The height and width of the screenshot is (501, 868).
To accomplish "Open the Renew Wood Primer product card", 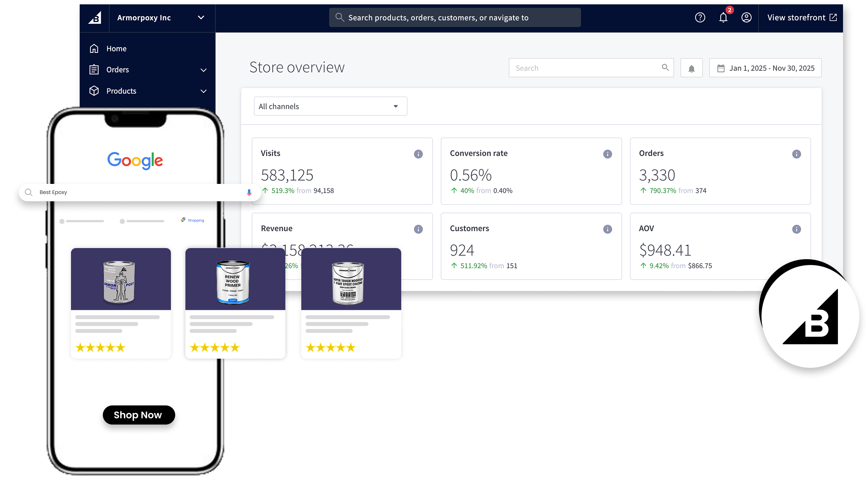I will click(x=235, y=303).
